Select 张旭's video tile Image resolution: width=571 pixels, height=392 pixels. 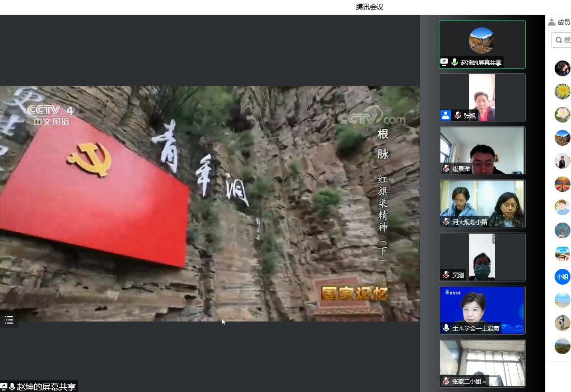482,97
